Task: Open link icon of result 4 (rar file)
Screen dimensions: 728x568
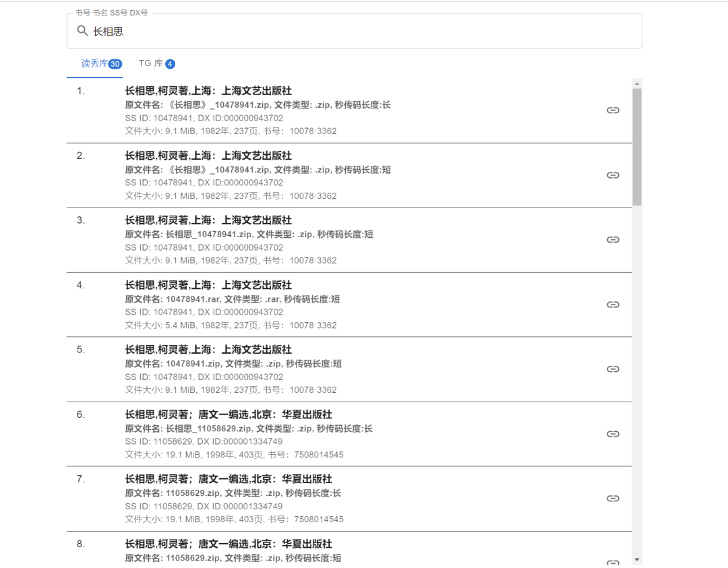Action: click(613, 305)
